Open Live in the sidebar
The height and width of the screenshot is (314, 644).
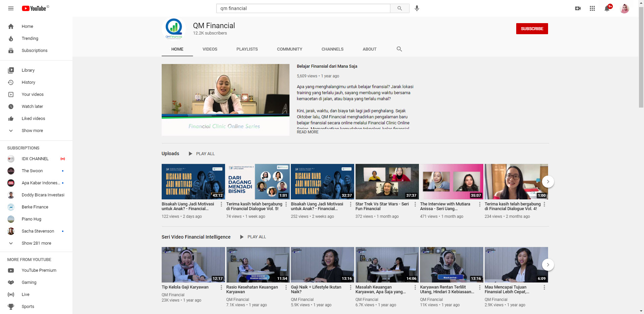pos(36,295)
